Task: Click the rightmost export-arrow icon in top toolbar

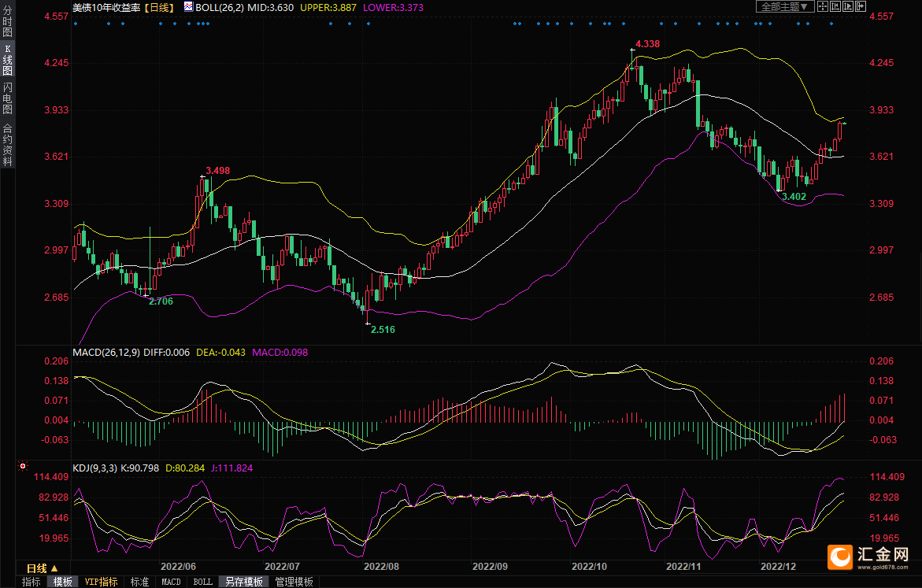Action: (x=862, y=6)
